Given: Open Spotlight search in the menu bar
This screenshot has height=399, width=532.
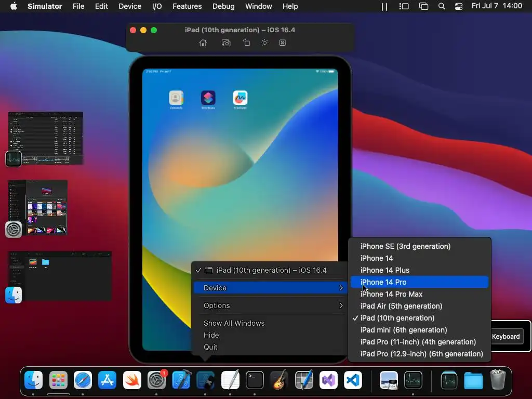Looking at the screenshot, I should point(442,6).
